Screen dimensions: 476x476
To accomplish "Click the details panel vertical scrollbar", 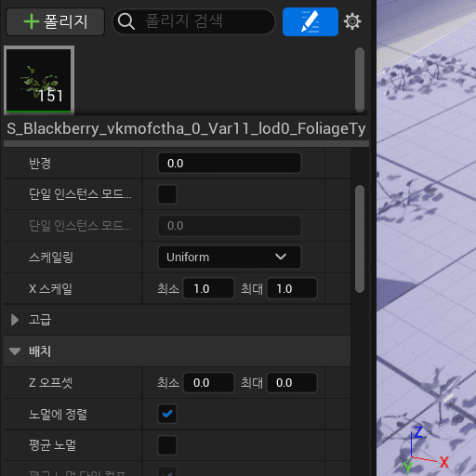I will pyautogui.click(x=360, y=239).
